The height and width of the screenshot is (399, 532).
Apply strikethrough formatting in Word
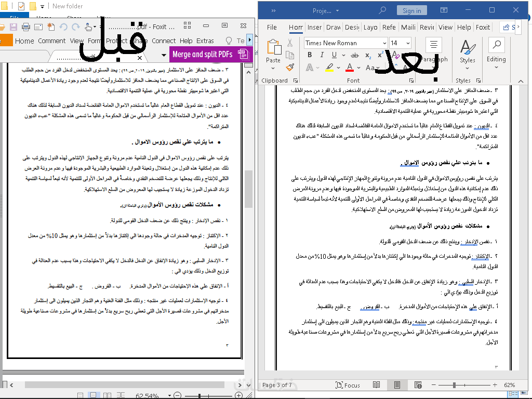[x=354, y=55]
